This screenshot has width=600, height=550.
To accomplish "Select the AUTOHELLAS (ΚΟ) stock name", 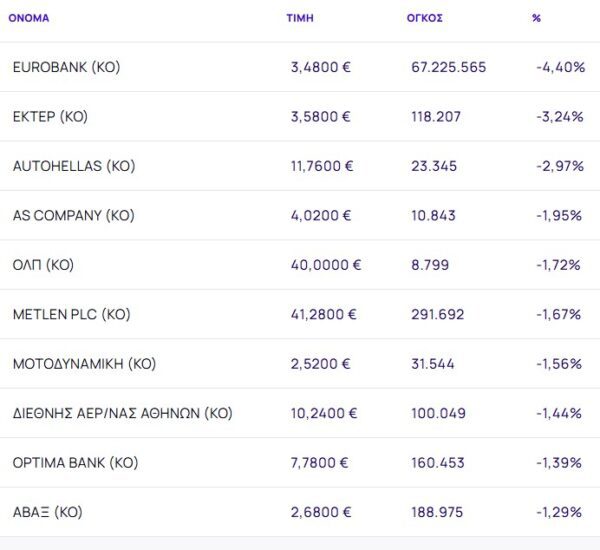I will (x=73, y=166).
